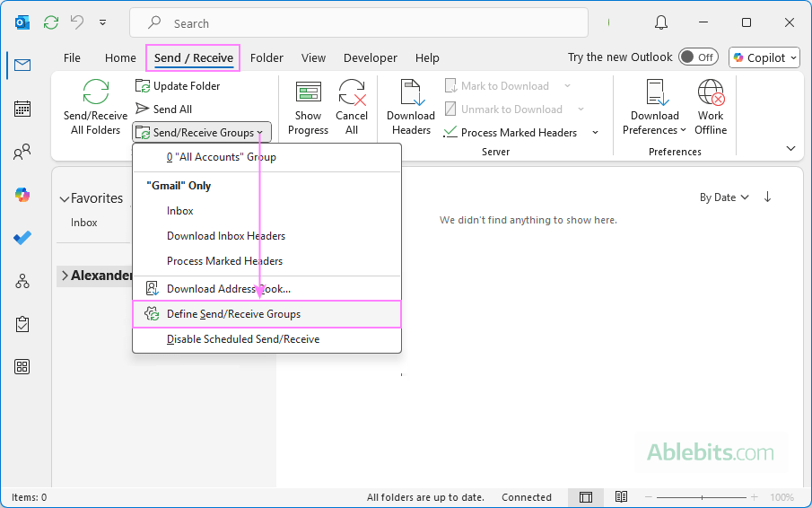Viewport: 812px width, 508px height.
Task: Open the To Do checkmark app
Action: click(x=22, y=238)
